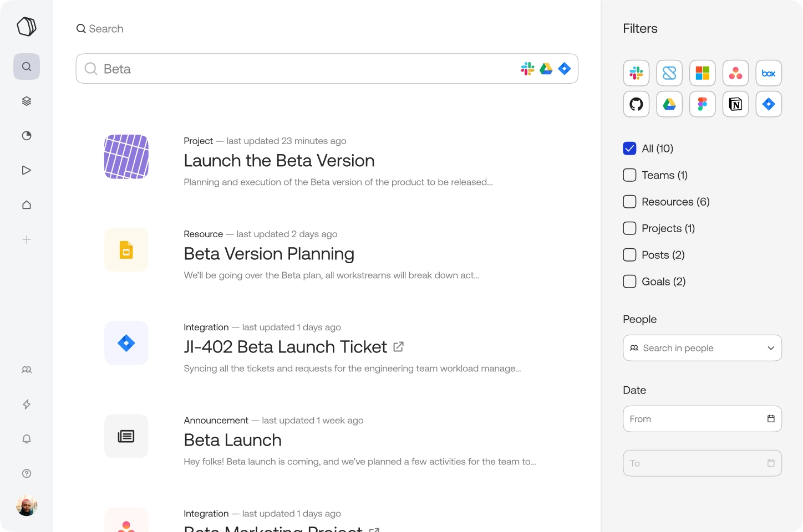The image size is (803, 532).
Task: Check the Projects (1) checkbox
Action: pyautogui.click(x=629, y=228)
